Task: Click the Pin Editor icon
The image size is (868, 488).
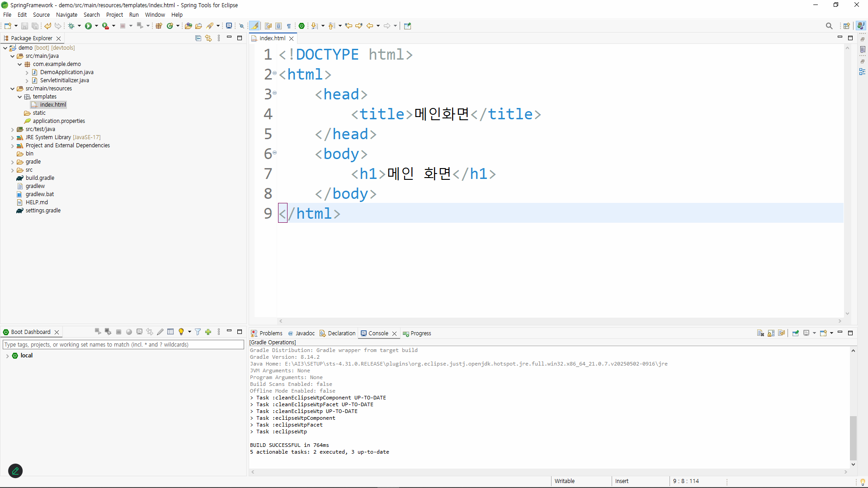Action: [x=407, y=26]
